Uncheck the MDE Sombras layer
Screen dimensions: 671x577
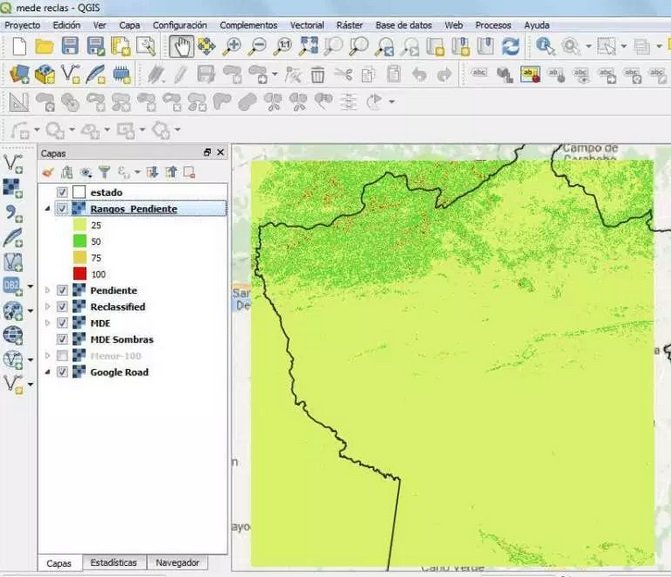tap(63, 339)
